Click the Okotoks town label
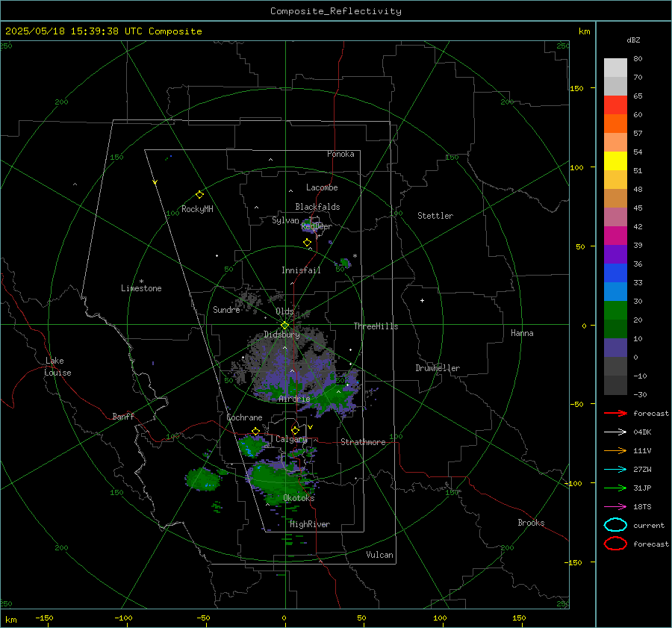This screenshot has height=628, width=672. click(299, 498)
